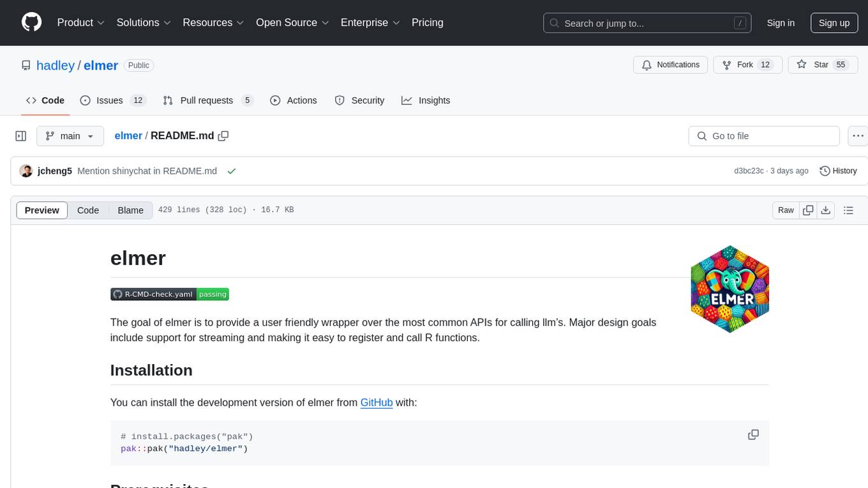Open the main branch selector dropdown
This screenshot has height=488, width=868.
pos(70,136)
